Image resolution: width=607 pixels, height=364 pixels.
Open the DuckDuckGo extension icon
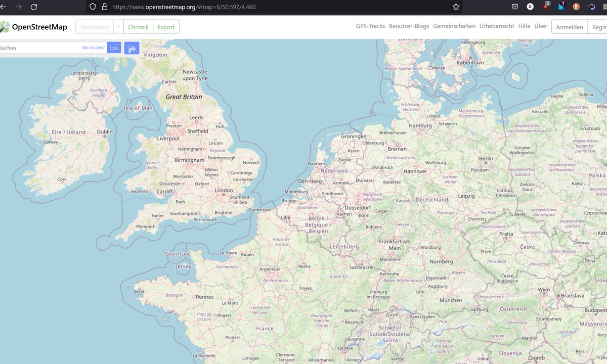coord(576,7)
